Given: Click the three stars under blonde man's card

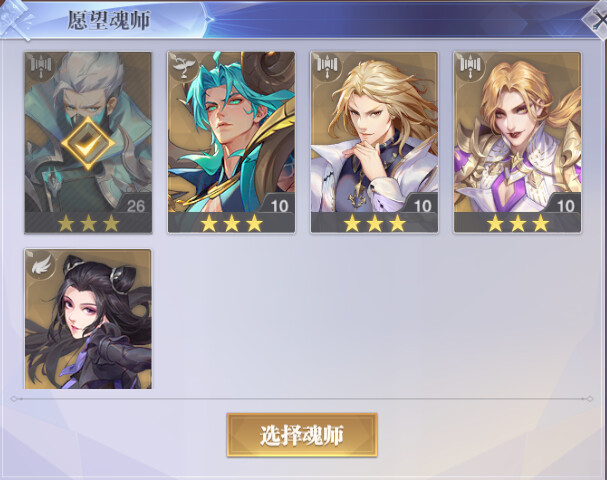Looking at the screenshot, I should pyautogui.click(x=374, y=223).
